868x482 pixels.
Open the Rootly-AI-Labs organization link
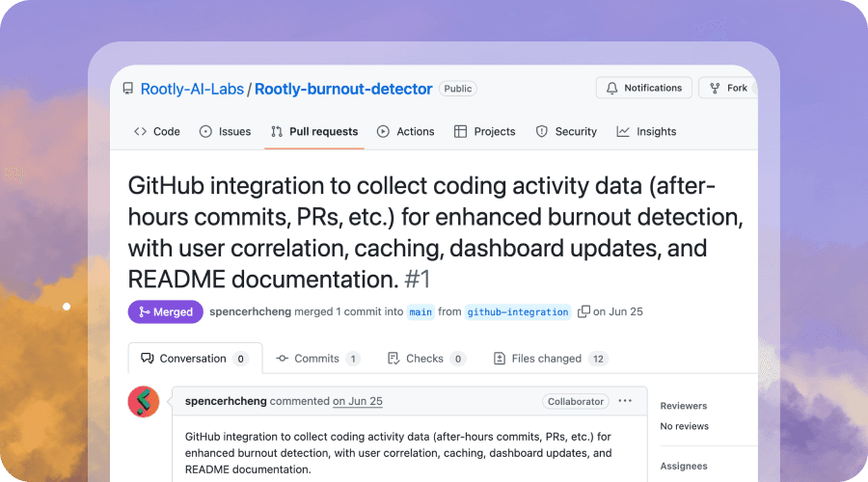click(x=192, y=89)
